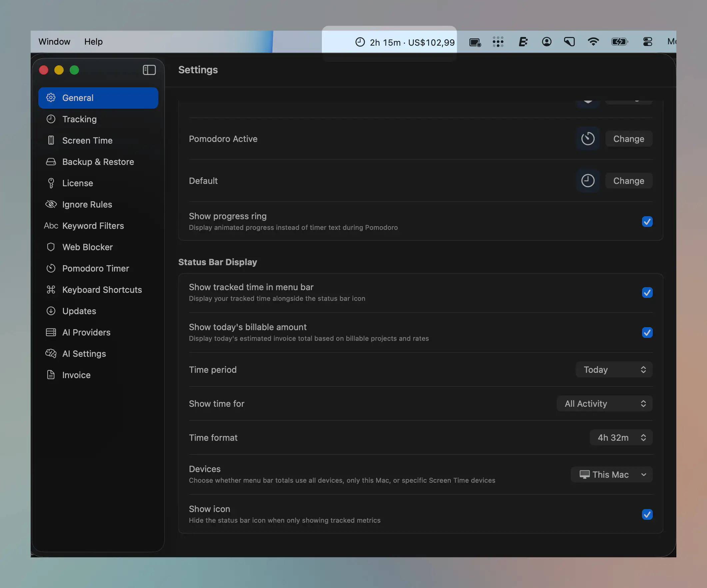
Task: Open the Show time for dropdown
Action: pyautogui.click(x=605, y=403)
